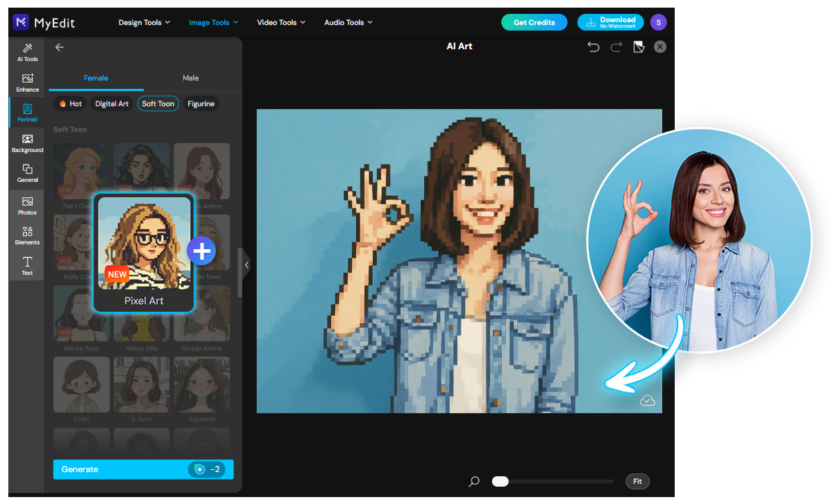Collapse the style panel with the chevron

[246, 264]
